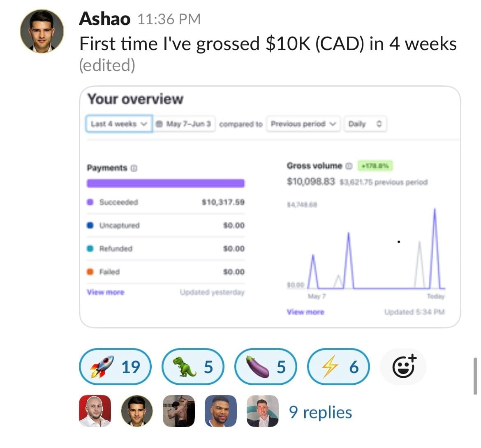Expand the Last 4 weeks dropdown
Screen dimensions: 481x448
[x=119, y=124]
